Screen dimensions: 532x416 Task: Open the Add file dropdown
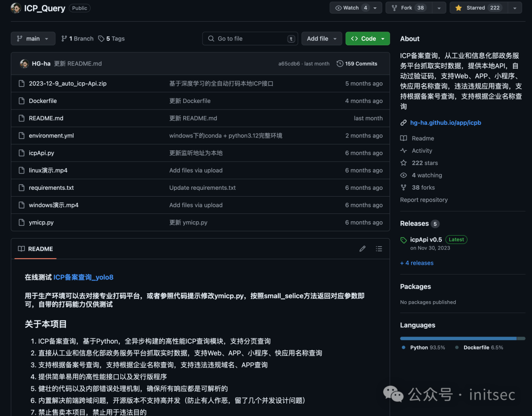click(x=322, y=38)
